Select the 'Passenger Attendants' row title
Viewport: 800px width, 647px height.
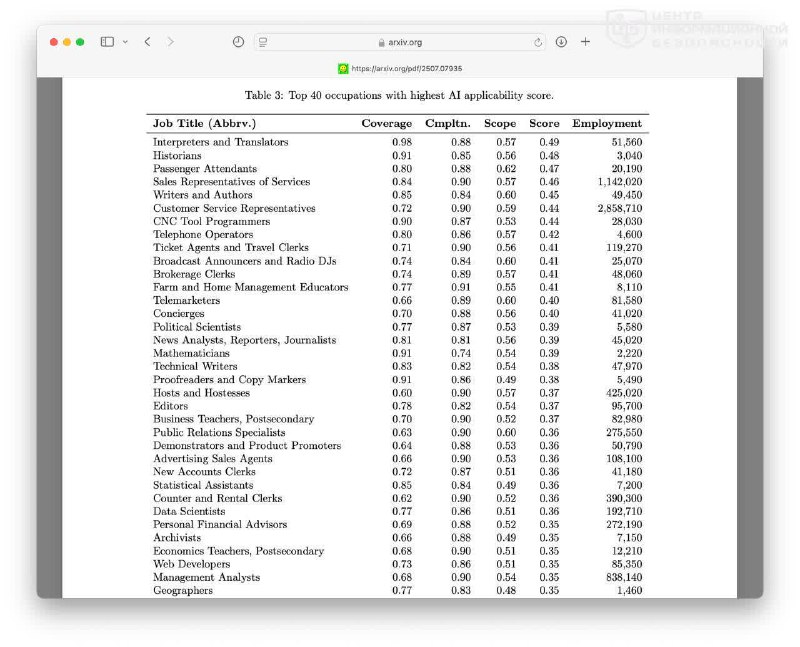point(205,169)
